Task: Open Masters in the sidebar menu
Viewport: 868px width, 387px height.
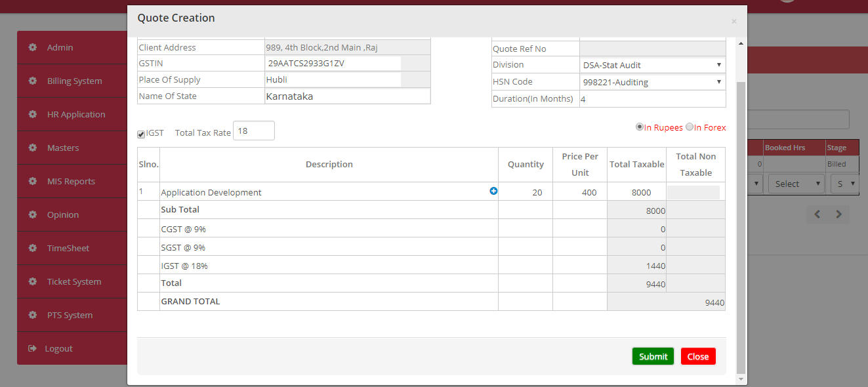Action: pos(63,148)
